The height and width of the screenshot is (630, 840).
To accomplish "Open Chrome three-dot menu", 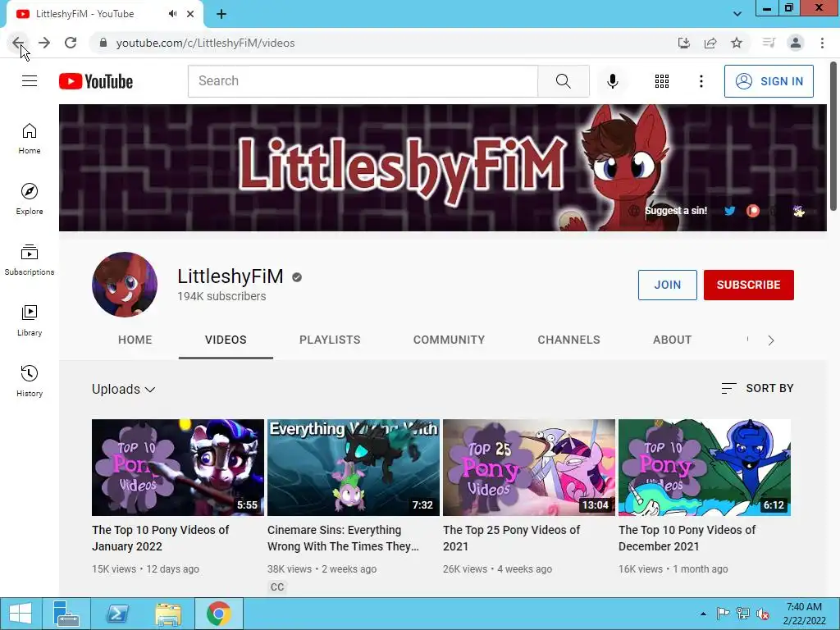I will 822,43.
